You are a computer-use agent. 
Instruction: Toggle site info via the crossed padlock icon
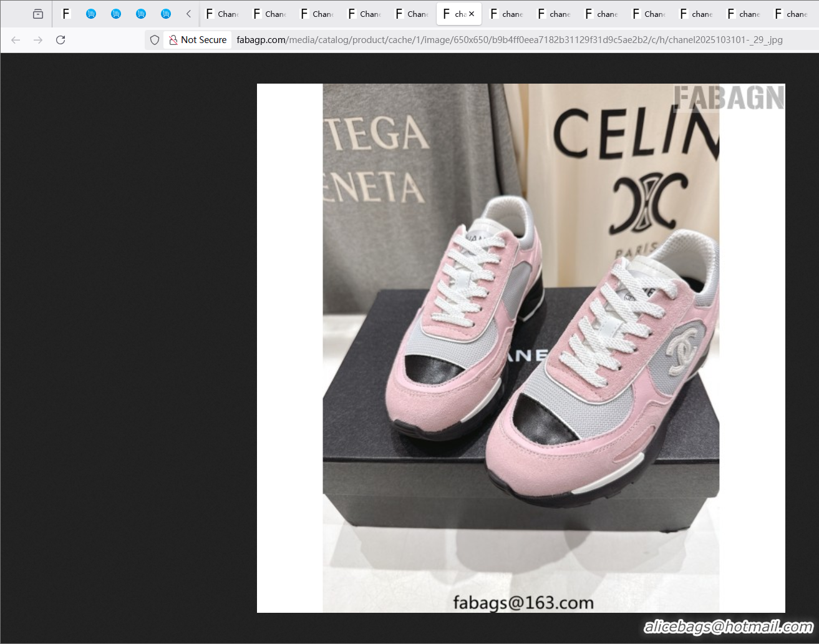click(x=173, y=39)
